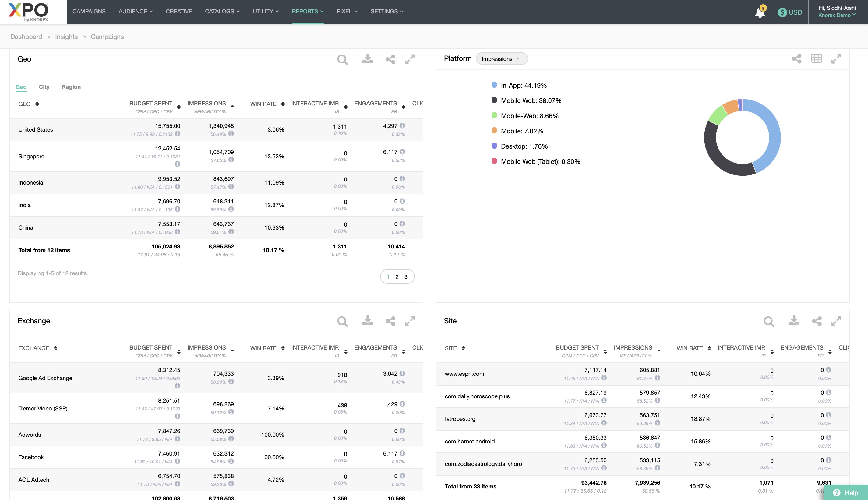
Task: Sort Site table by Budget Spent
Action: [x=605, y=352]
